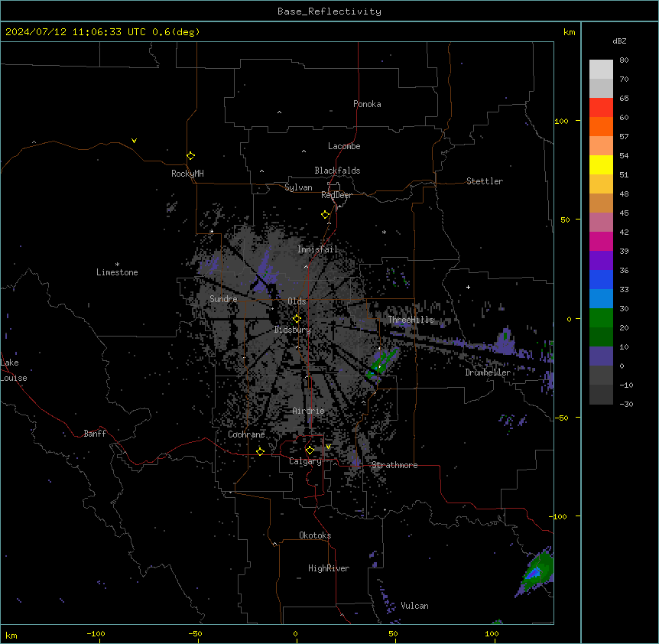Pick the violet legend swatch between 39 and 36
Viewport: 659px width, 644px height.
coord(601,261)
